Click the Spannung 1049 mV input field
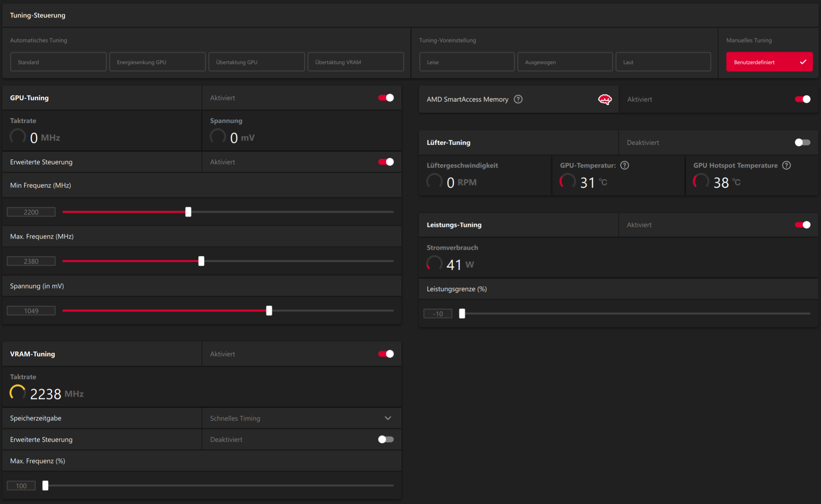The image size is (821, 504). [x=31, y=311]
